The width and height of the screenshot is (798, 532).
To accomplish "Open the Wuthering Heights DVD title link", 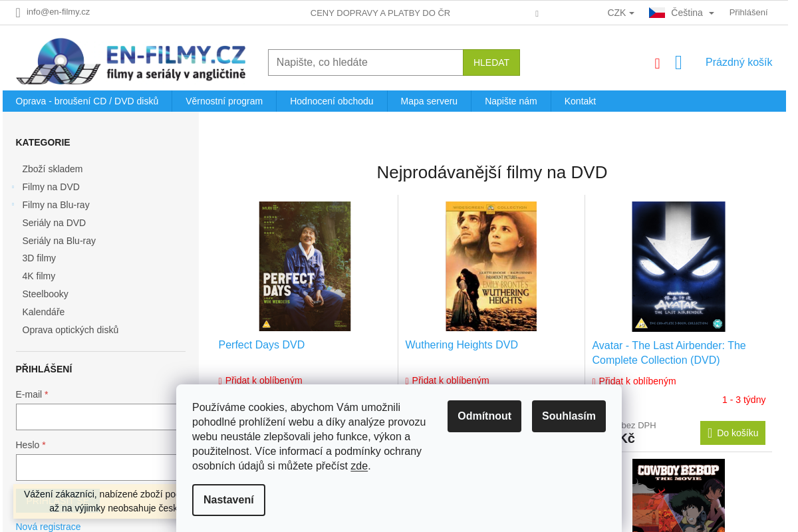I will point(462,345).
